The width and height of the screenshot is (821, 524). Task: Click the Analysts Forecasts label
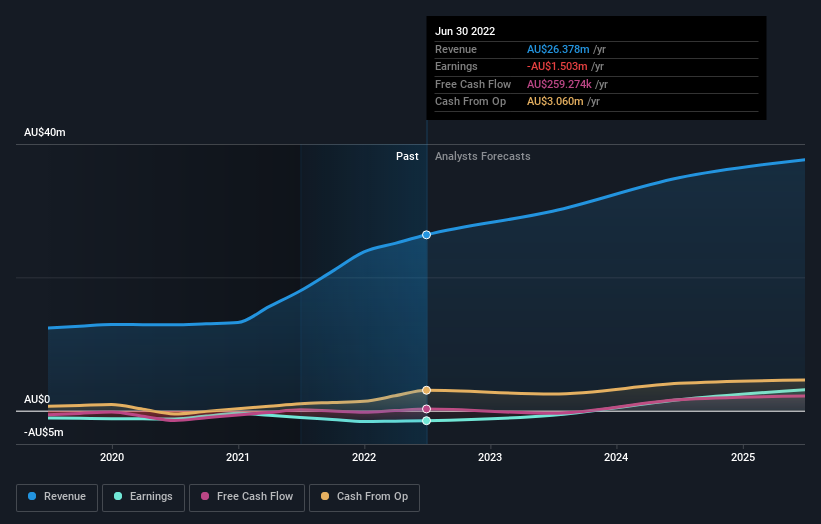(483, 156)
